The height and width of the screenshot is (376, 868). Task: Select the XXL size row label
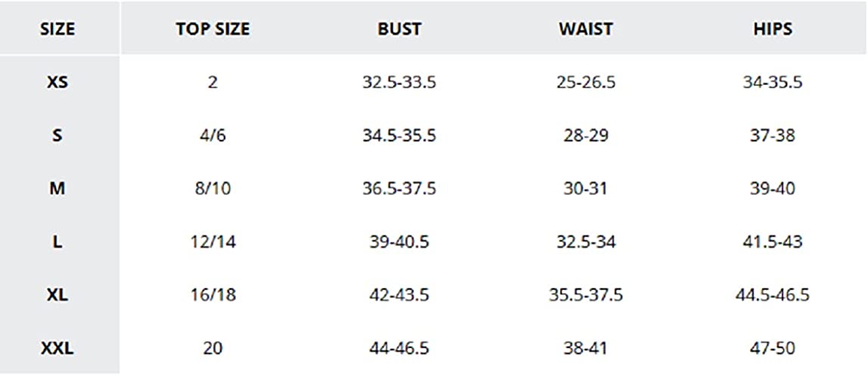pyautogui.click(x=57, y=349)
